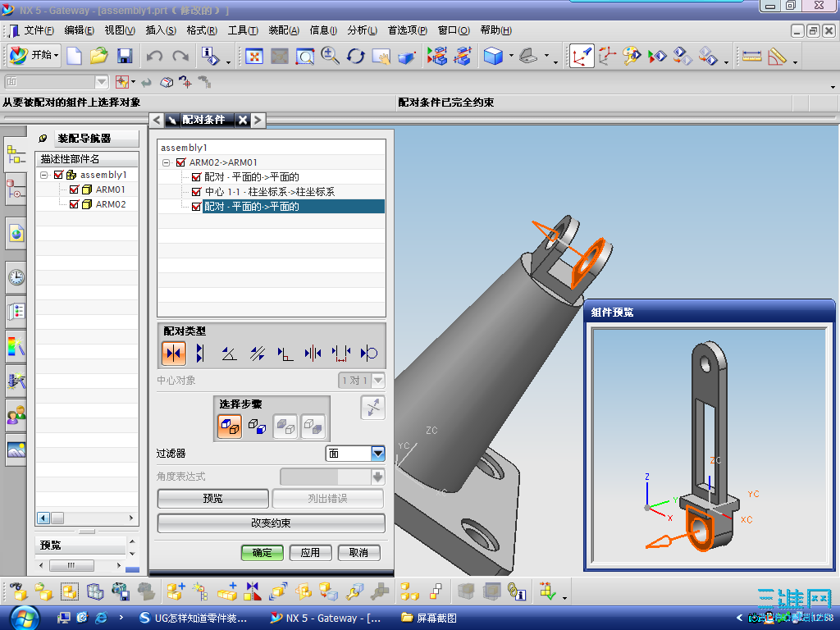This screenshot has width=840, height=630.
Task: Open the 装配(A) menu
Action: pos(284,30)
